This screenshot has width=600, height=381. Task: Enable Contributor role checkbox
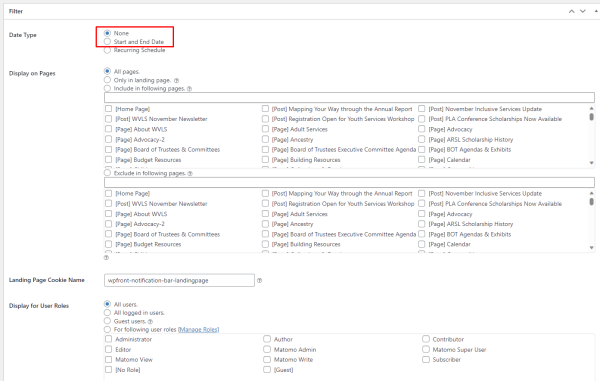426,339
